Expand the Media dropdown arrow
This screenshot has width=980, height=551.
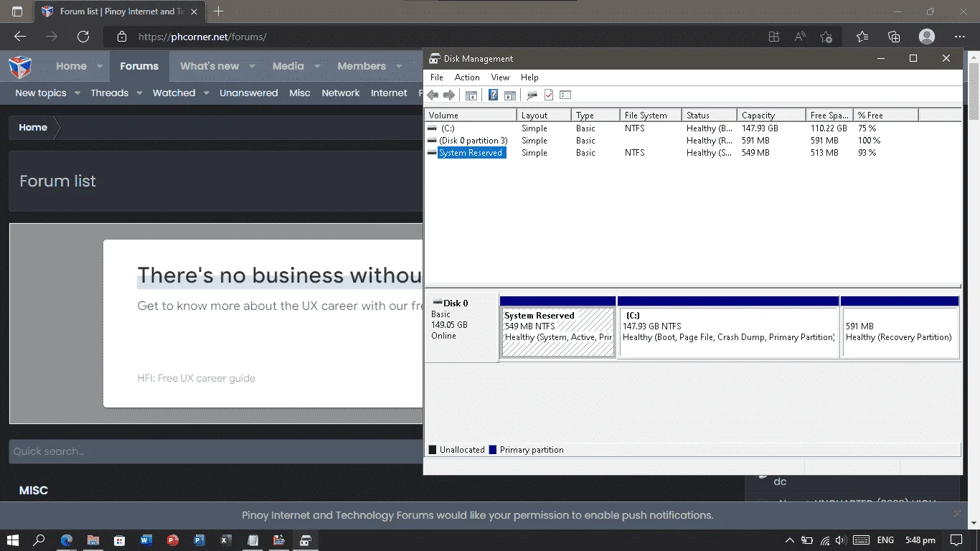(x=317, y=67)
